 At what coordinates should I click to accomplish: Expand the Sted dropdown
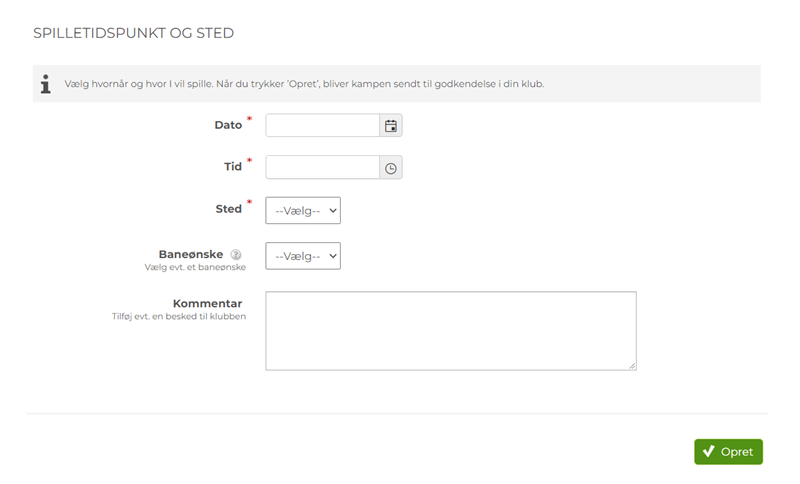point(303,211)
